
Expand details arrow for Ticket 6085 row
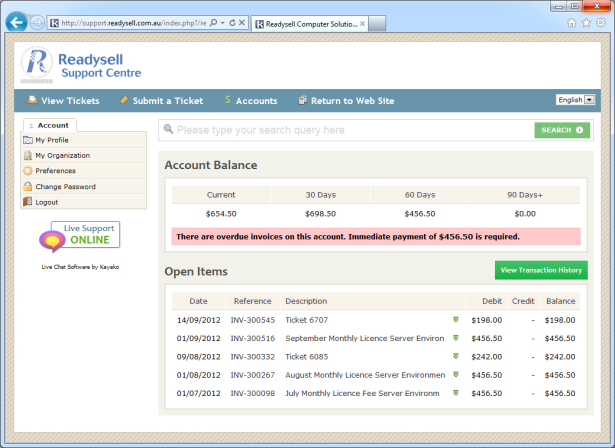point(455,356)
